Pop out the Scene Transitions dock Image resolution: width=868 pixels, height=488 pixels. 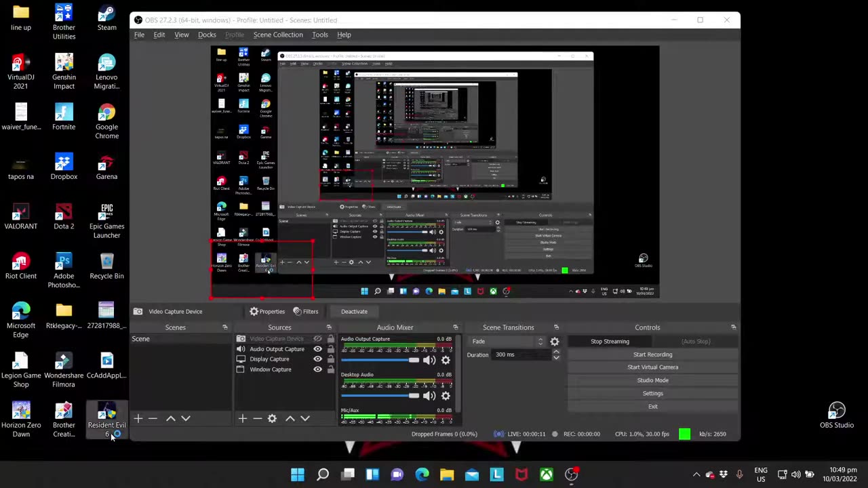click(x=556, y=327)
